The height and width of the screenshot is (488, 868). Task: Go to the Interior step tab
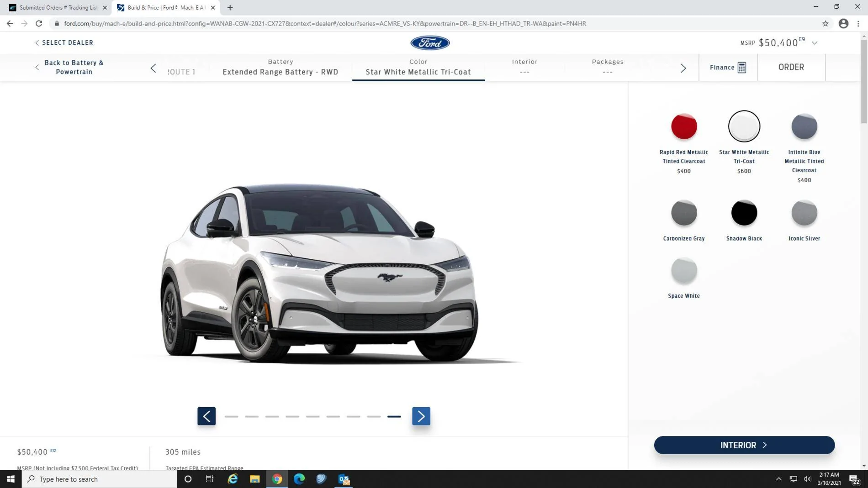tap(524, 67)
